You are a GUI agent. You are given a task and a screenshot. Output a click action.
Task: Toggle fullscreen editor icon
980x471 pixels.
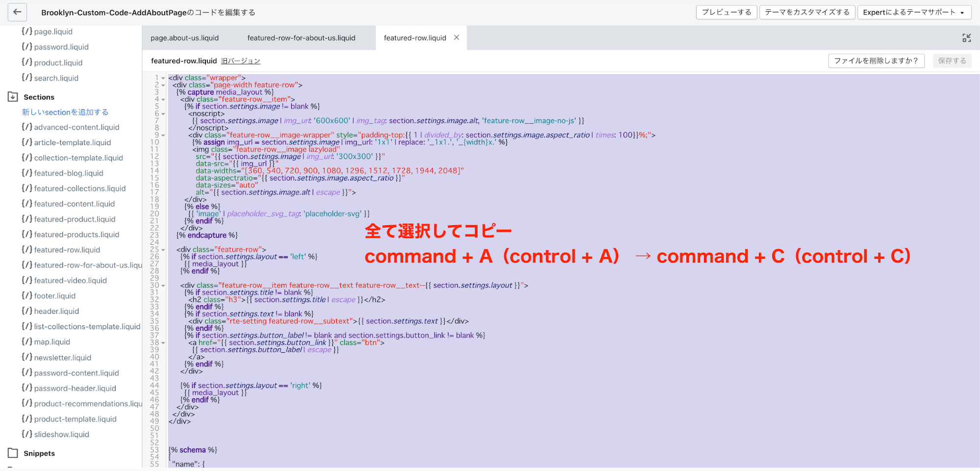tap(966, 38)
